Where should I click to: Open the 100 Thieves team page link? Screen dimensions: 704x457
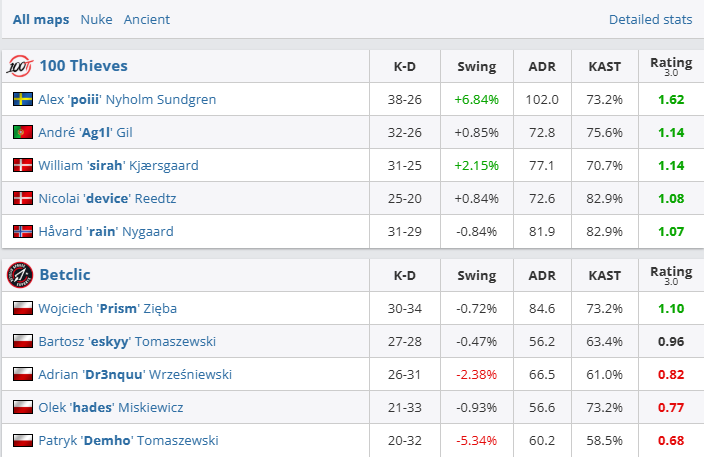click(83, 66)
